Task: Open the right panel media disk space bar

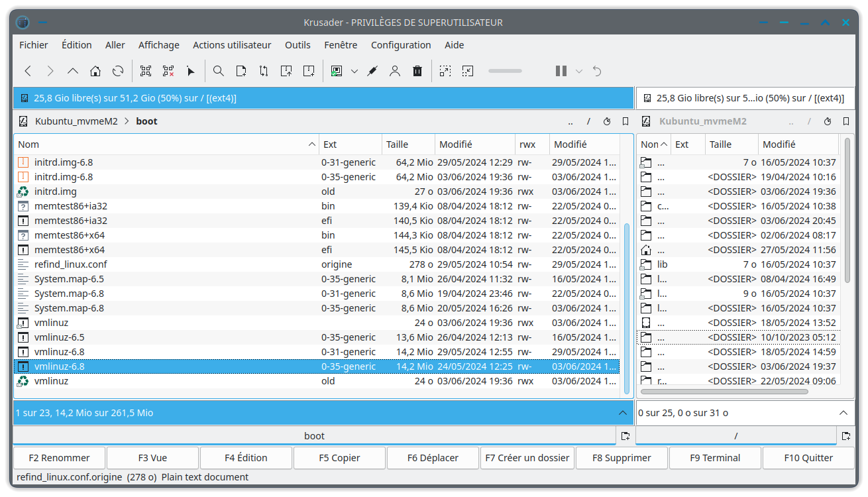Action: click(x=745, y=98)
